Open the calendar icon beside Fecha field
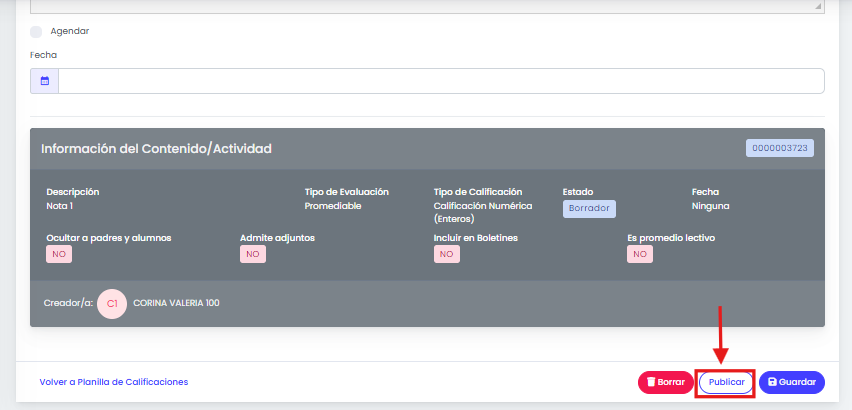Viewport: 852px width, 410px height. click(45, 81)
